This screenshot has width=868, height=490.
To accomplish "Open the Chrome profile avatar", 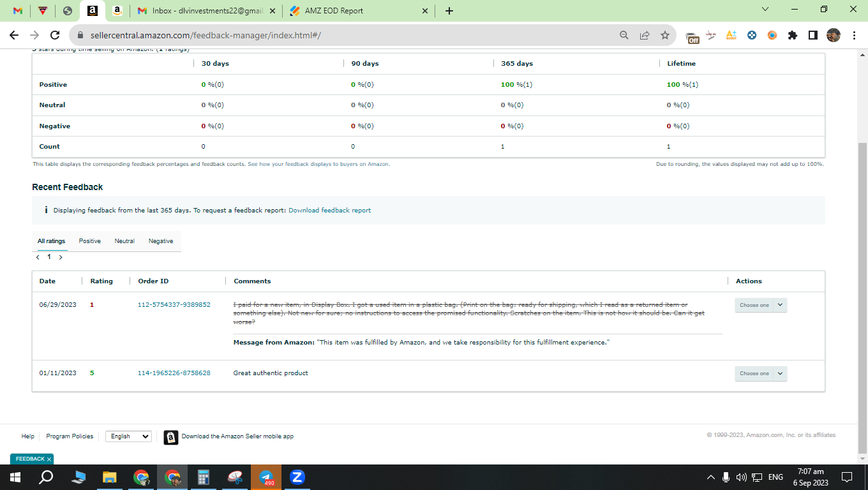I will [834, 36].
